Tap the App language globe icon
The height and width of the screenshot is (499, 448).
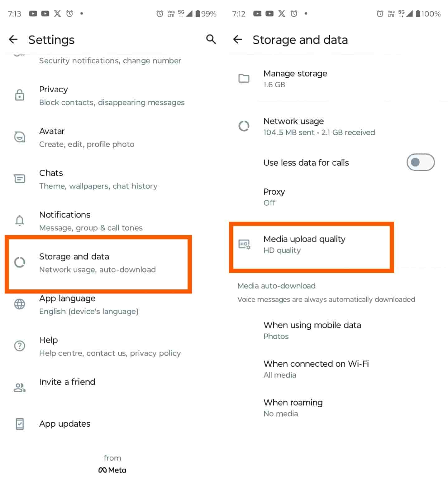click(20, 304)
